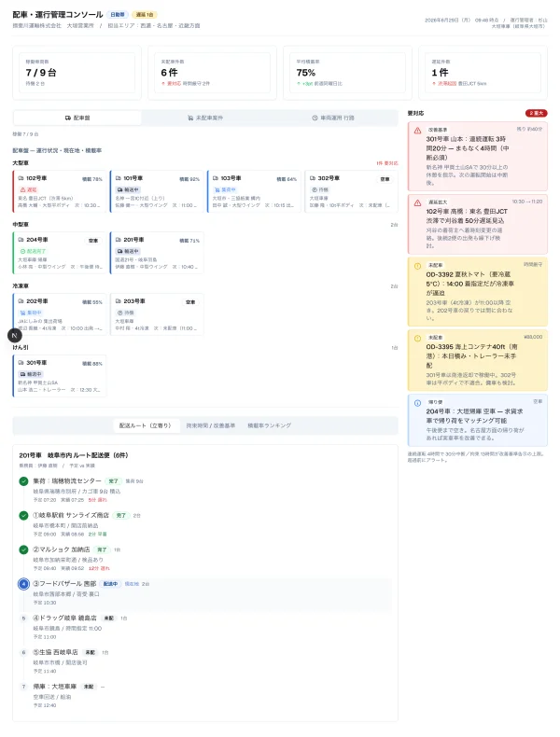Switch to the 未配車案件 tab
Viewport: 560px width, 737px height.
click(x=205, y=118)
